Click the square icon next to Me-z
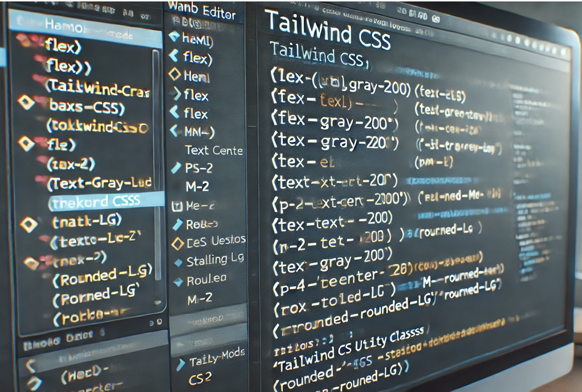Viewport: 582px width, 392px height. point(177,207)
